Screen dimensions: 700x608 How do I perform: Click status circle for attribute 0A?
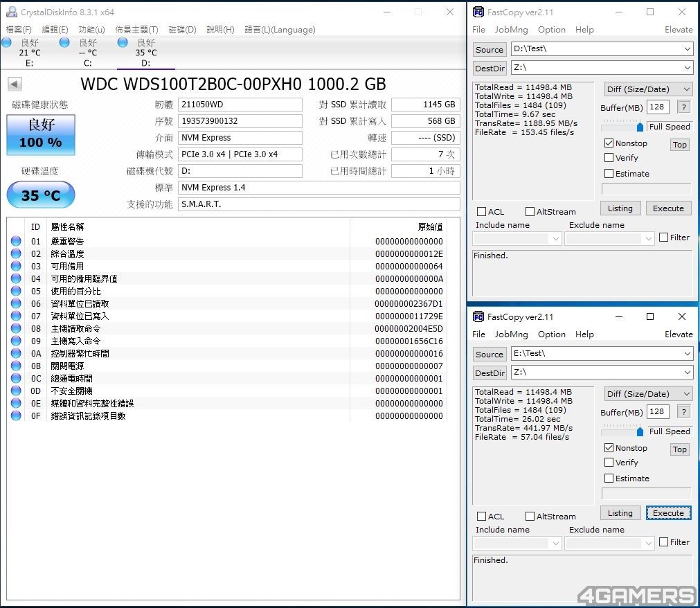tap(16, 353)
